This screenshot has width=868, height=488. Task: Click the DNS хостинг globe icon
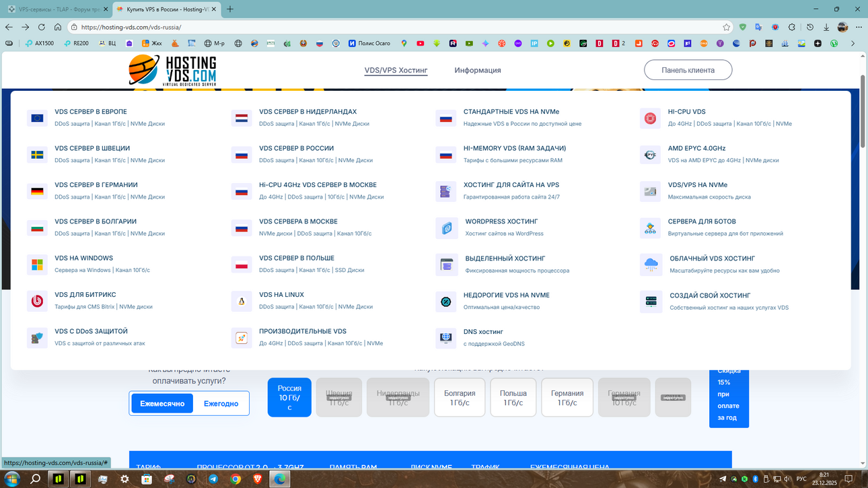point(445,338)
